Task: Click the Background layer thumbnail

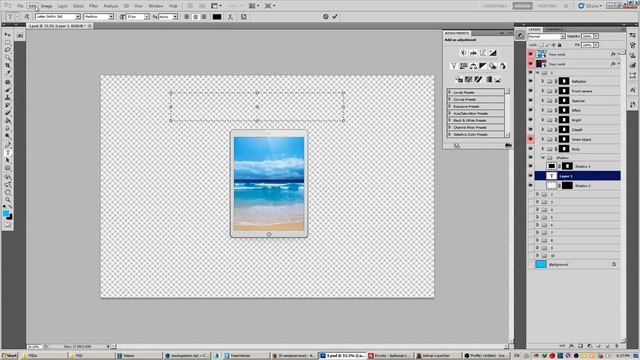Action: (541, 264)
